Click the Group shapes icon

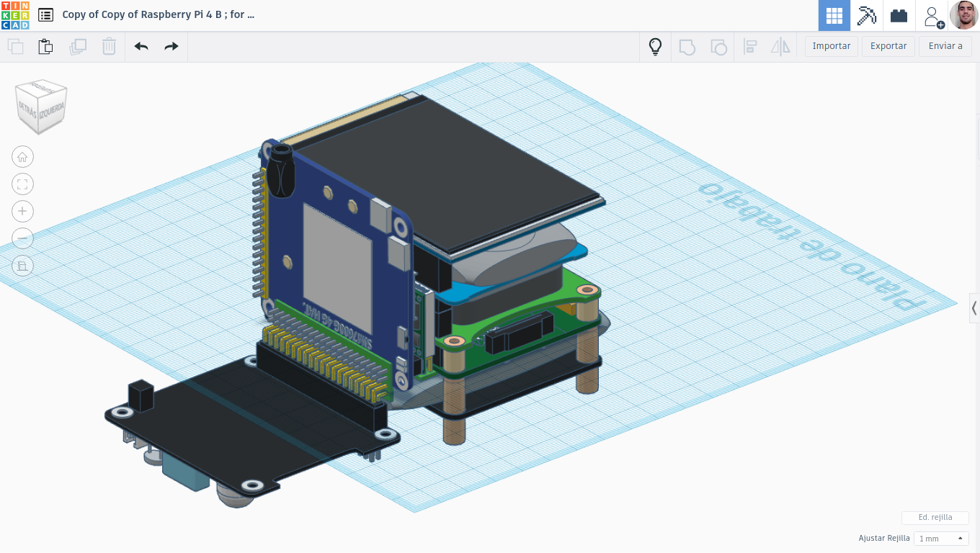[687, 47]
